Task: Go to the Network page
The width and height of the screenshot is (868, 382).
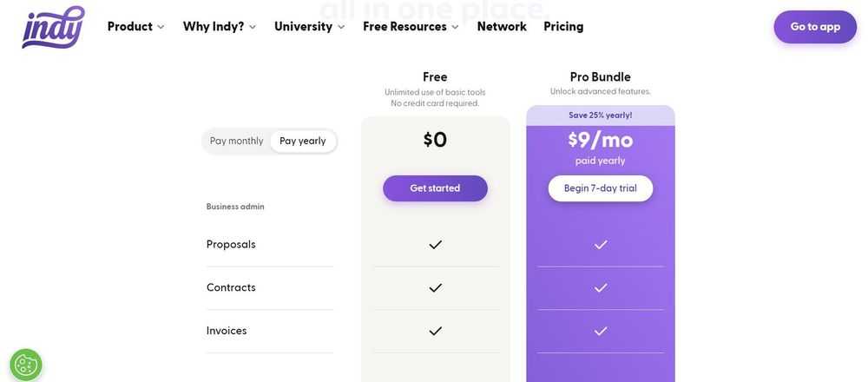Action: pos(502,27)
